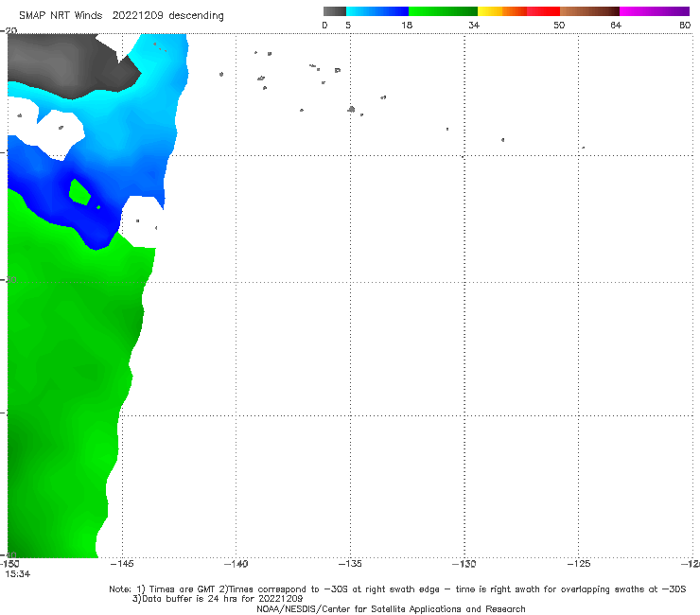Viewport: 700px width, 615px height.
Task: Click the color bar label '64'
Action: point(616,25)
